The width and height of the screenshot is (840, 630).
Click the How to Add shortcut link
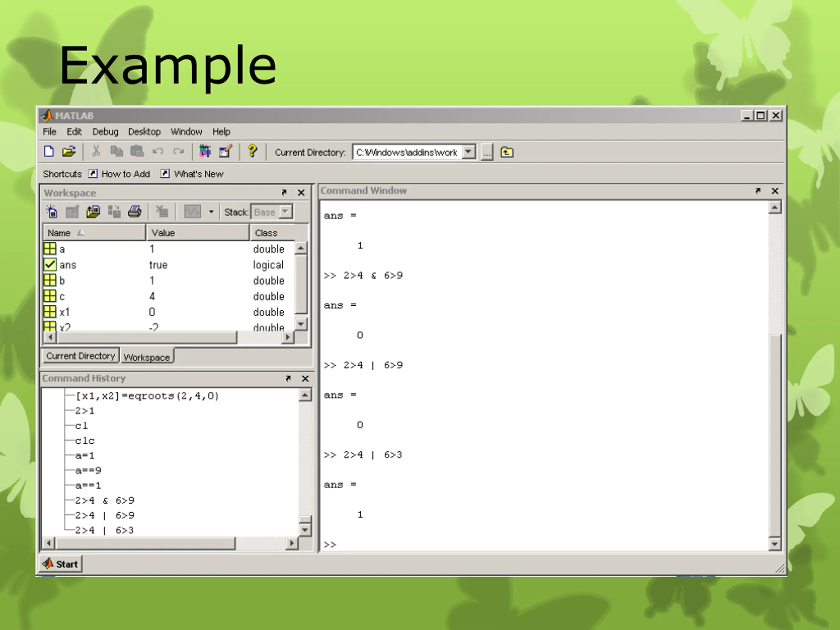click(126, 174)
